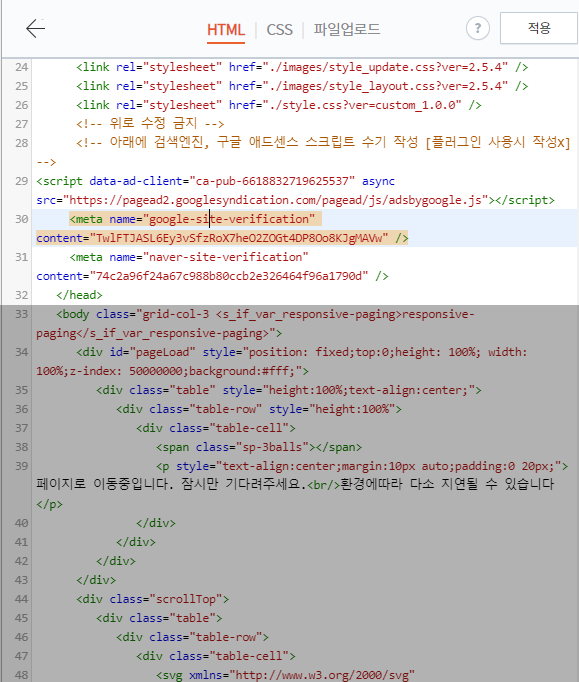Click div class="table" with height:100% style
Viewport: 579px width, 682px height.
(x=289, y=390)
